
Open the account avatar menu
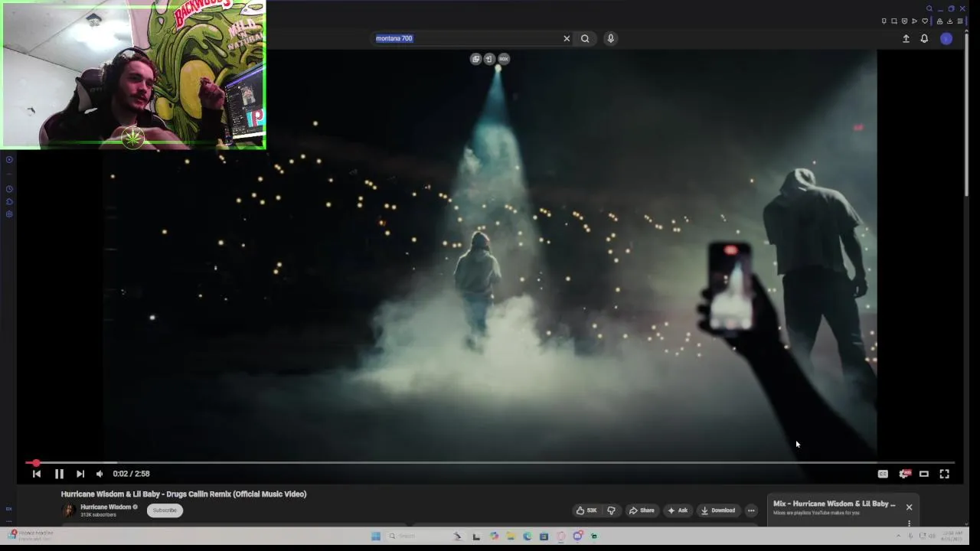[x=946, y=38]
